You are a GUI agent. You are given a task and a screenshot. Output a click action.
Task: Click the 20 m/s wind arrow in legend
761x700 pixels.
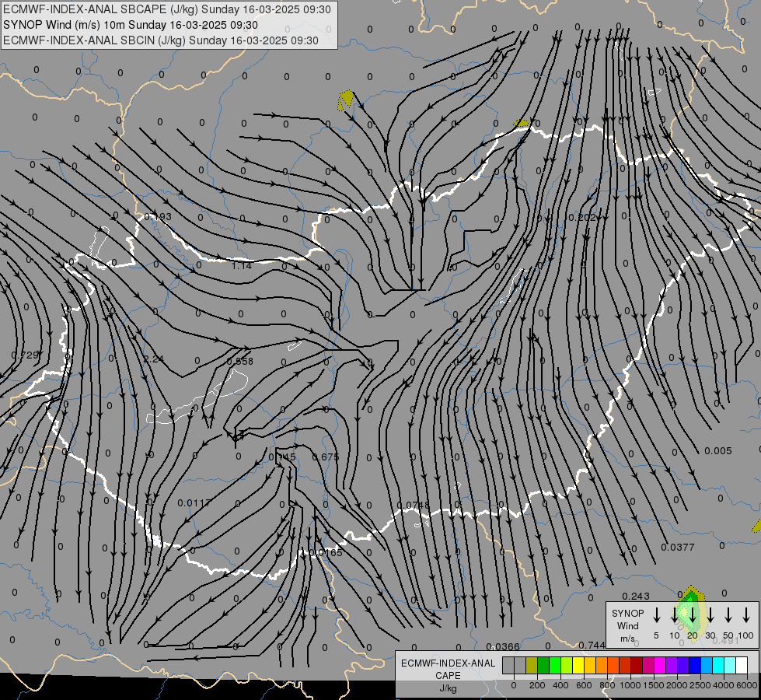(x=693, y=615)
